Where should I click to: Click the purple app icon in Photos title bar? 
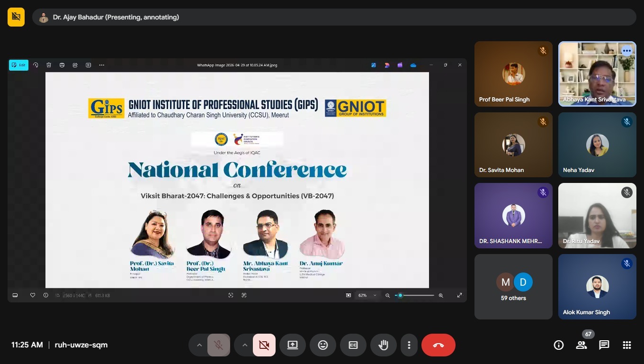[x=400, y=65]
